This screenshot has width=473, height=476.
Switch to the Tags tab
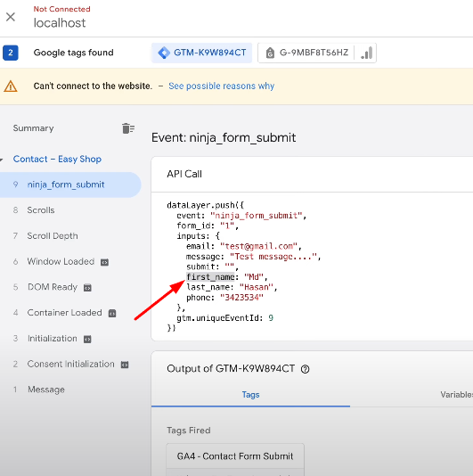click(x=250, y=395)
